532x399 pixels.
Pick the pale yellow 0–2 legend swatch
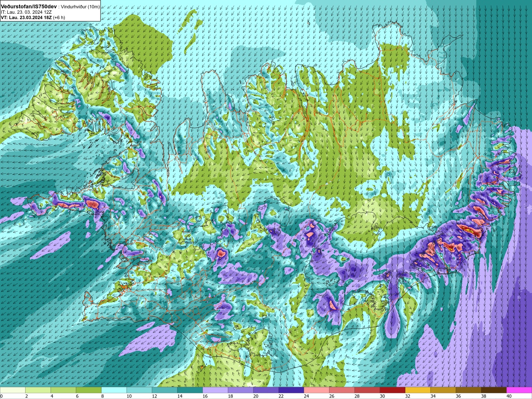point(13,390)
